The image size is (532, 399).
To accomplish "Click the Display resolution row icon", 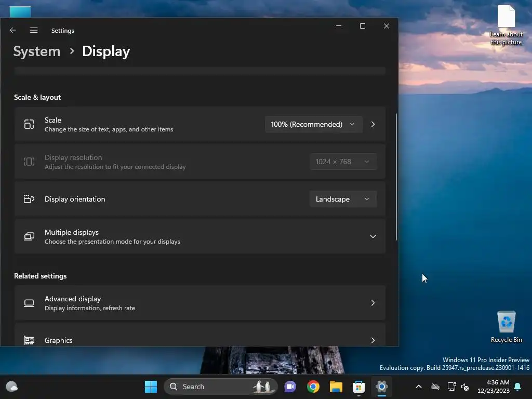I will pos(29,162).
